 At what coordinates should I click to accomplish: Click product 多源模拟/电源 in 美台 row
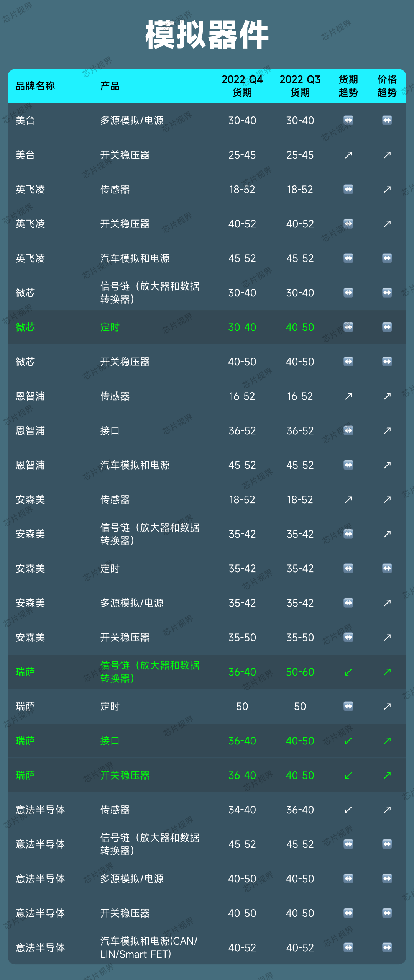point(132,120)
